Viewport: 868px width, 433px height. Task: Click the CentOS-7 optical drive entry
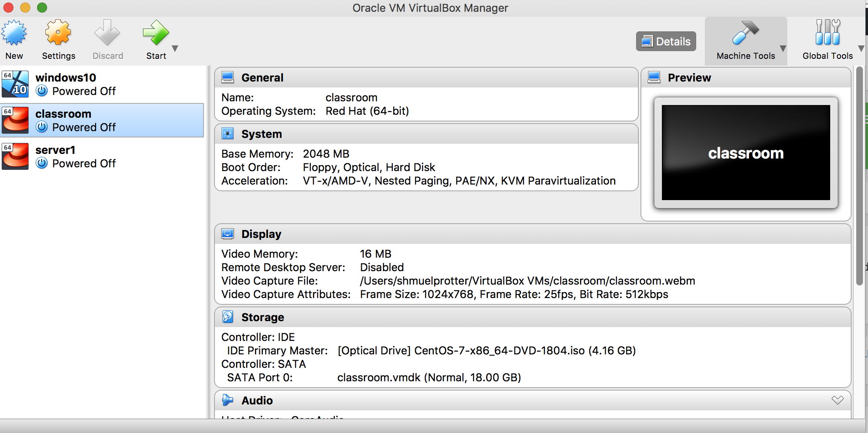[487, 351]
